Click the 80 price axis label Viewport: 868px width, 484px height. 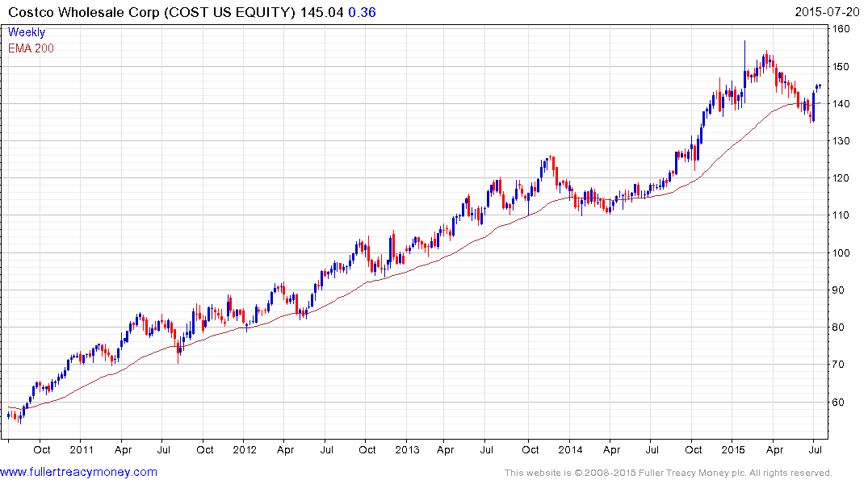click(x=838, y=327)
